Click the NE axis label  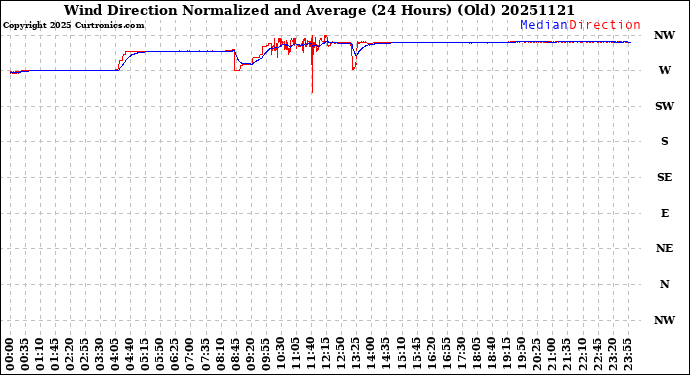coord(664,248)
